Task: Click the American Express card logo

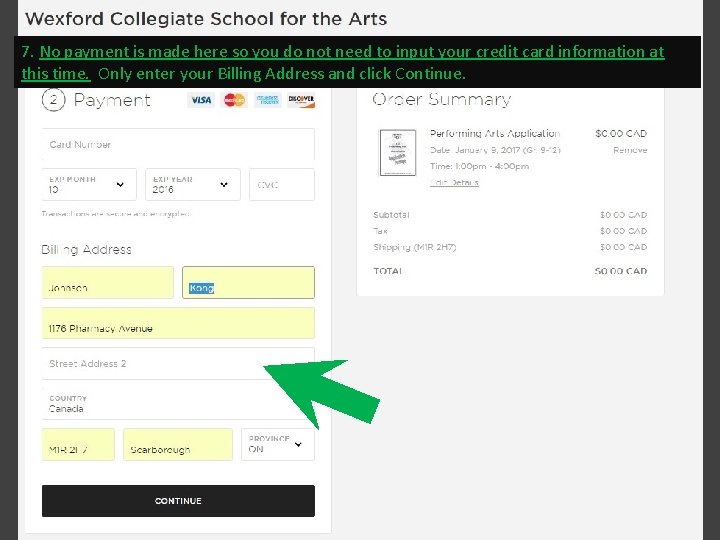Action: pyautogui.click(x=268, y=100)
